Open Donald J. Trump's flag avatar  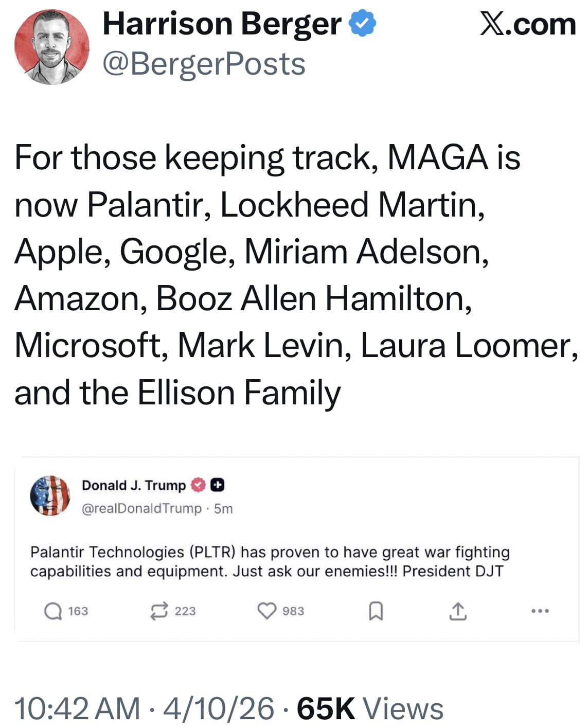[50, 495]
